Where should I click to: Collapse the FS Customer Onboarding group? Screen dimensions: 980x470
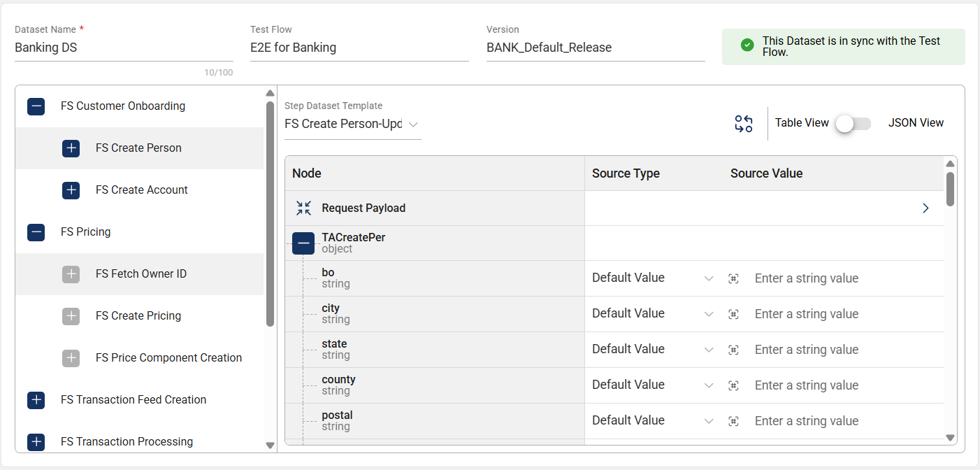tap(36, 106)
